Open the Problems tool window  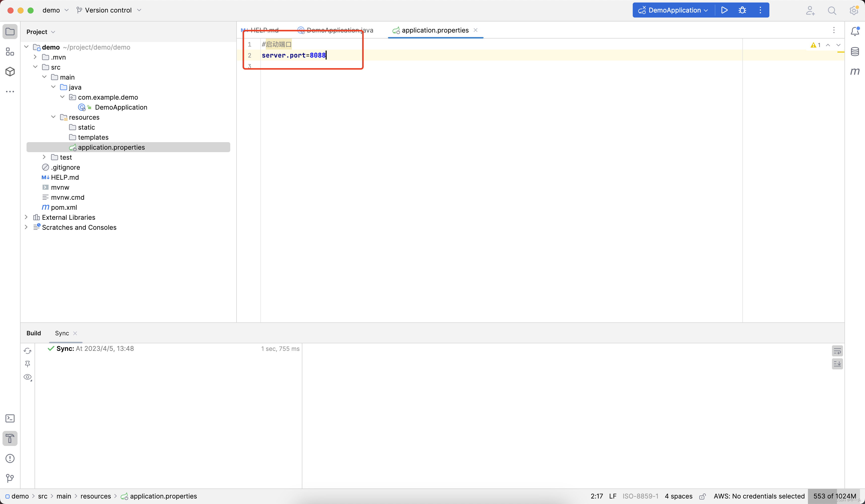(10, 458)
